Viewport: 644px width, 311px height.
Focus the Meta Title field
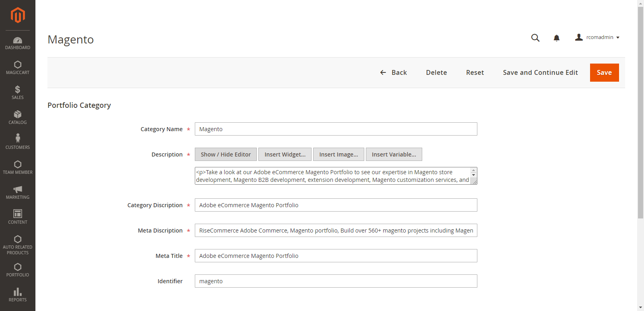click(x=336, y=256)
